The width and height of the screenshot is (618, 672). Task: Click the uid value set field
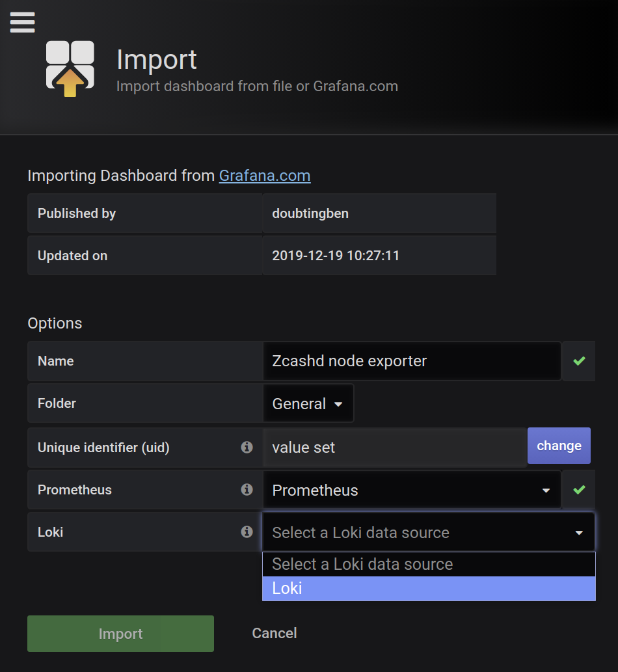(395, 448)
